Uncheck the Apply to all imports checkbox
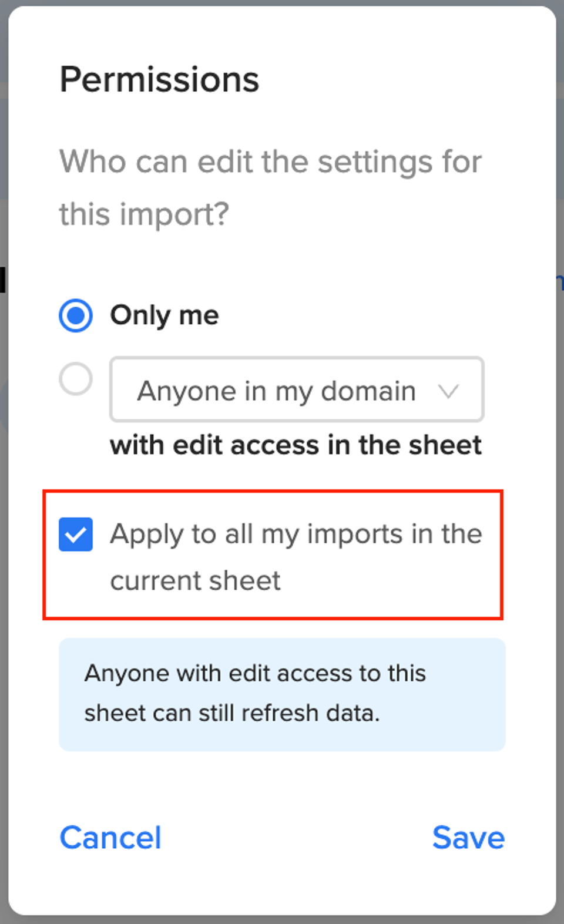Screen dimensions: 564x924 pyautogui.click(x=76, y=535)
